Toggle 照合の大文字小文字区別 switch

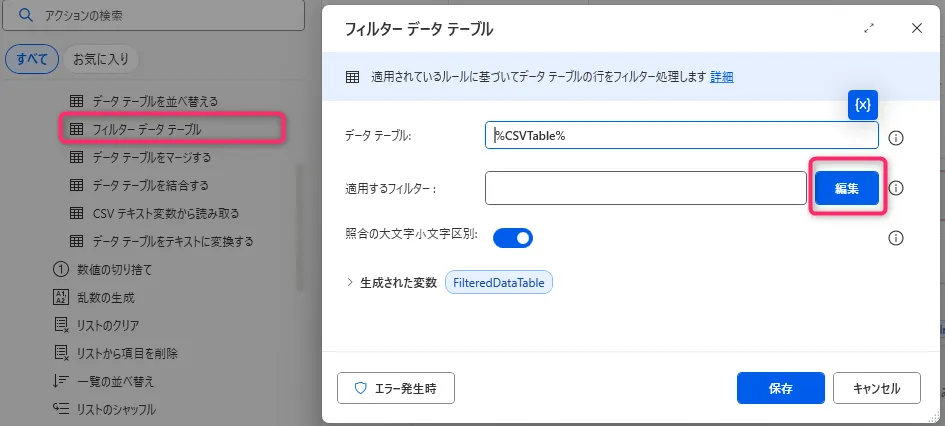pos(512,238)
